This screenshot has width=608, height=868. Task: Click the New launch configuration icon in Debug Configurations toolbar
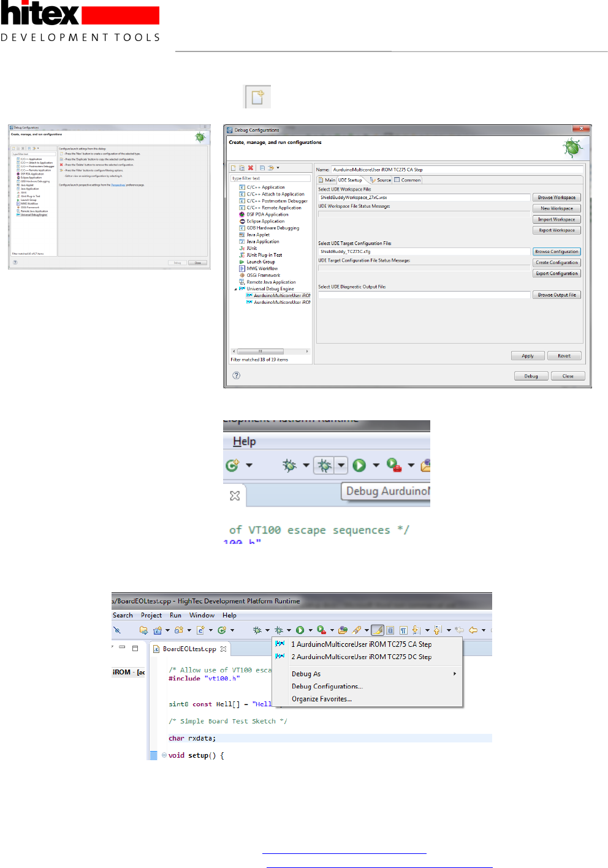(234, 167)
